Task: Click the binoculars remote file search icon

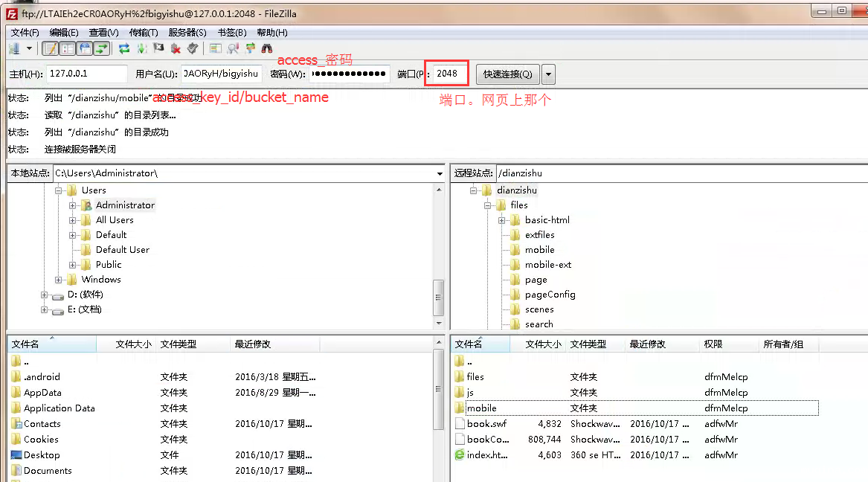Action: pos(266,48)
